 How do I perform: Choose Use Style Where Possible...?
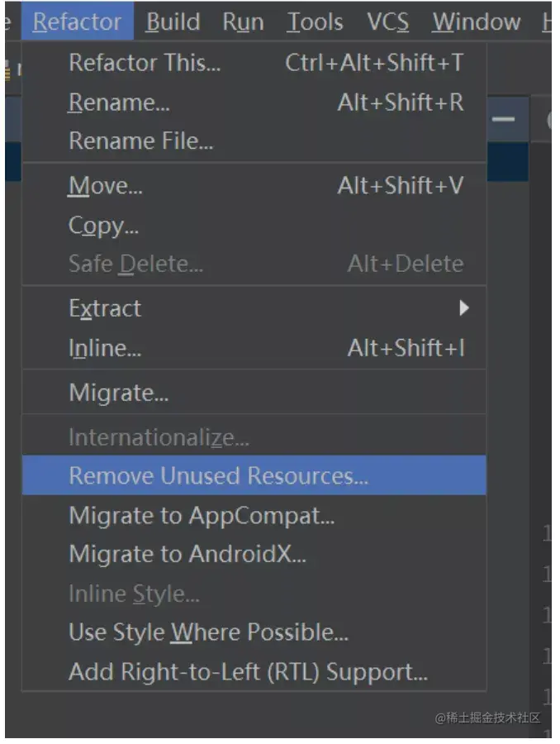point(254,632)
